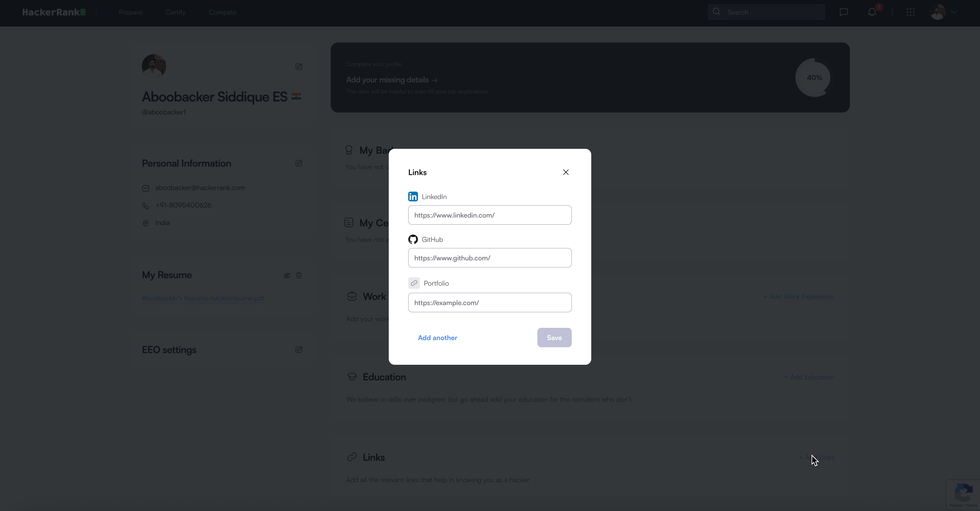This screenshot has height=511, width=980.
Task: Open the Certify menu
Action: pyautogui.click(x=175, y=12)
